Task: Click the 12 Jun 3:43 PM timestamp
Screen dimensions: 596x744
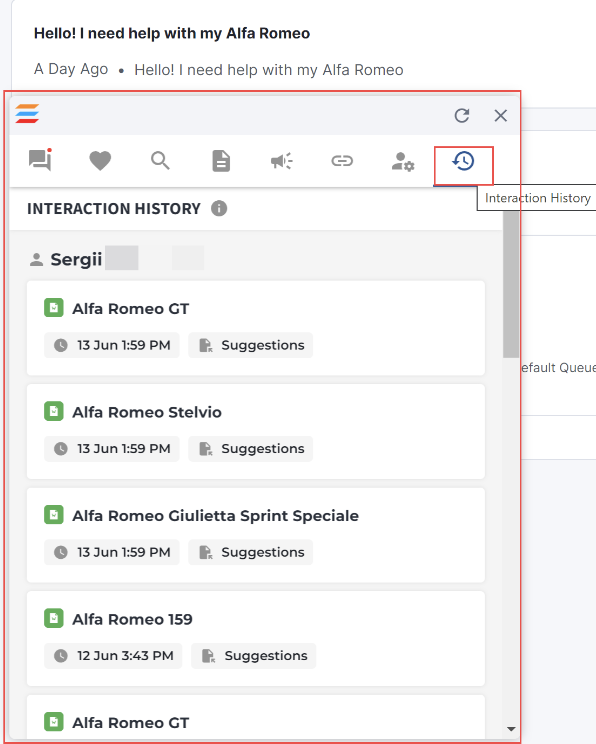Action: 113,656
